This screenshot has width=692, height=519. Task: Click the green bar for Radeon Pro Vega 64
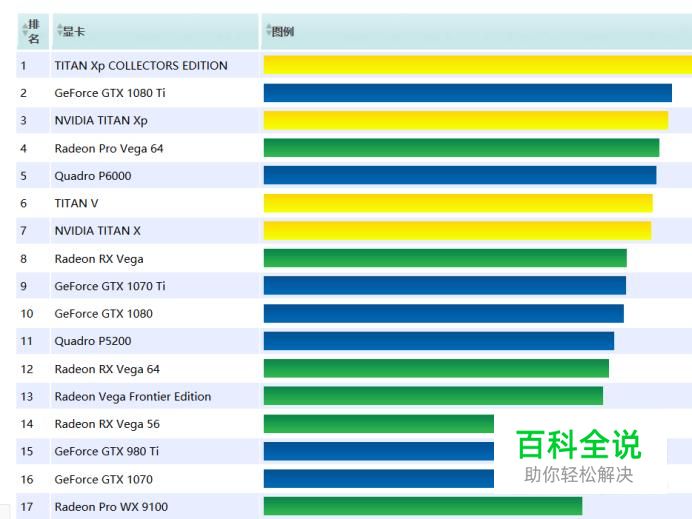(x=462, y=148)
